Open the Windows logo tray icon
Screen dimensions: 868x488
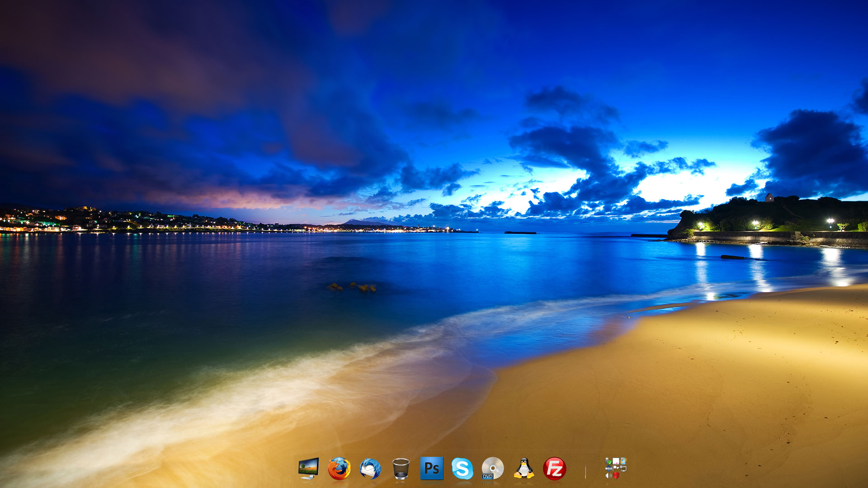[x=623, y=461]
